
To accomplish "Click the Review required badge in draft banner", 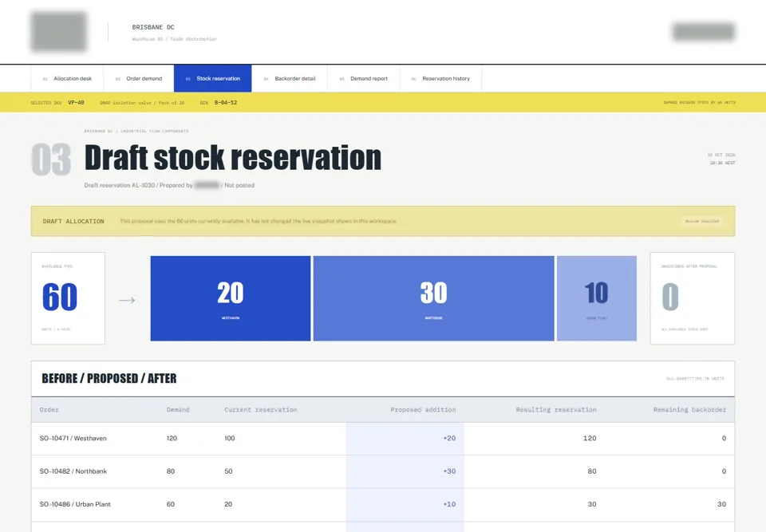I will coord(702,221).
